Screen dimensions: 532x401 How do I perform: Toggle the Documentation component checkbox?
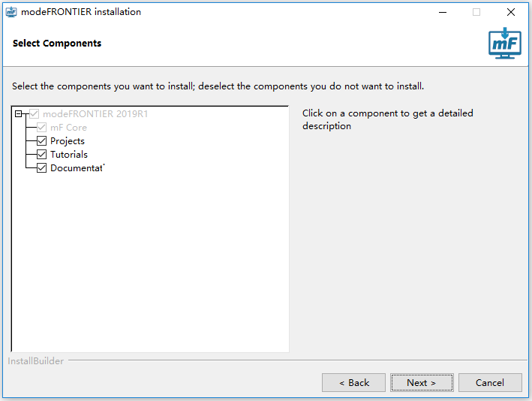(x=41, y=167)
